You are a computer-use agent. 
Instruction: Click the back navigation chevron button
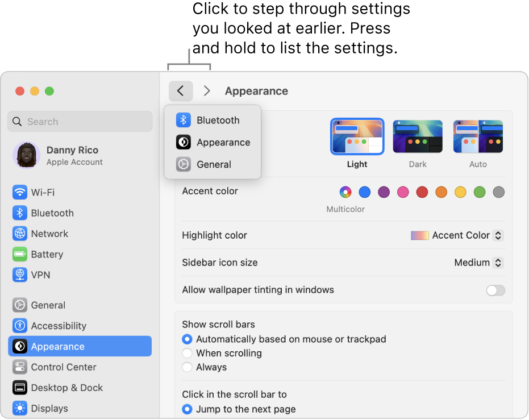pos(181,91)
